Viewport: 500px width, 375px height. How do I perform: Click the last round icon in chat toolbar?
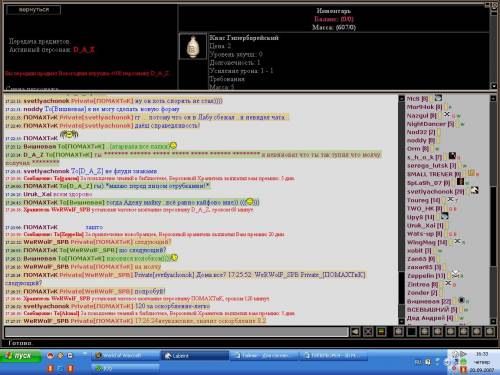click(489, 332)
